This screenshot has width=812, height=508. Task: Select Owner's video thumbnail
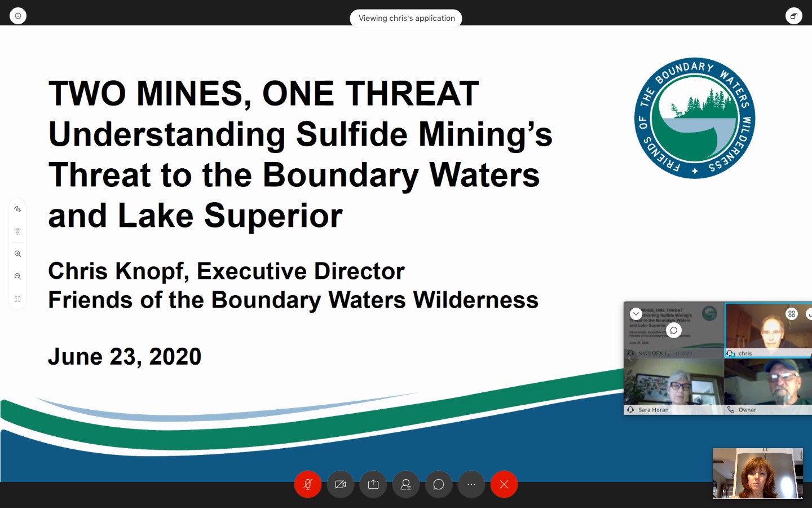point(768,387)
